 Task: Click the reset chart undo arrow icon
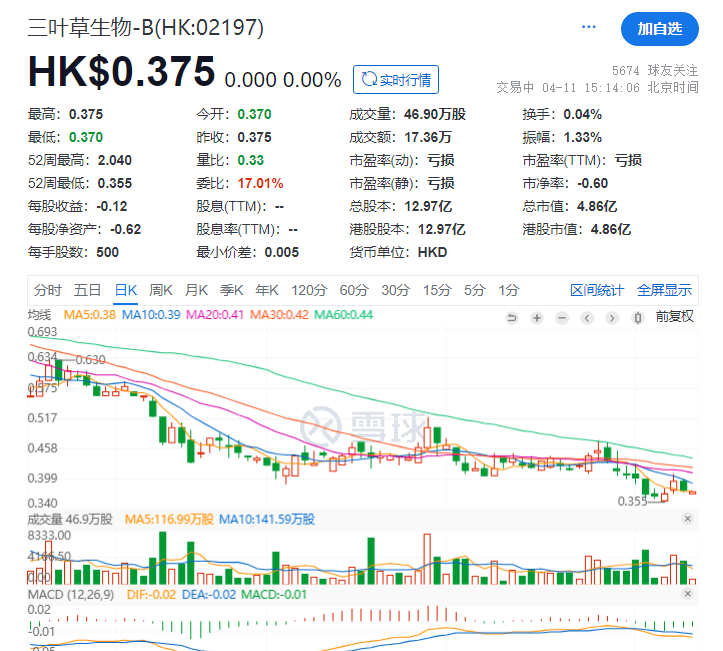tap(512, 318)
